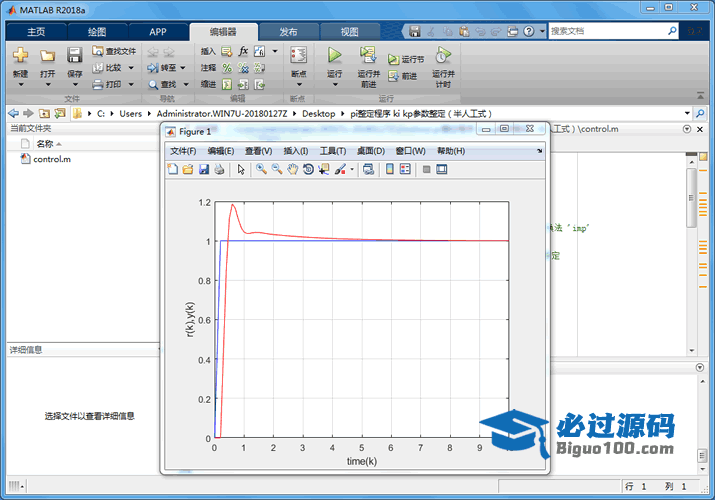715x500 pixels.
Task: Click Run and Advance icon
Action: pyautogui.click(x=368, y=55)
